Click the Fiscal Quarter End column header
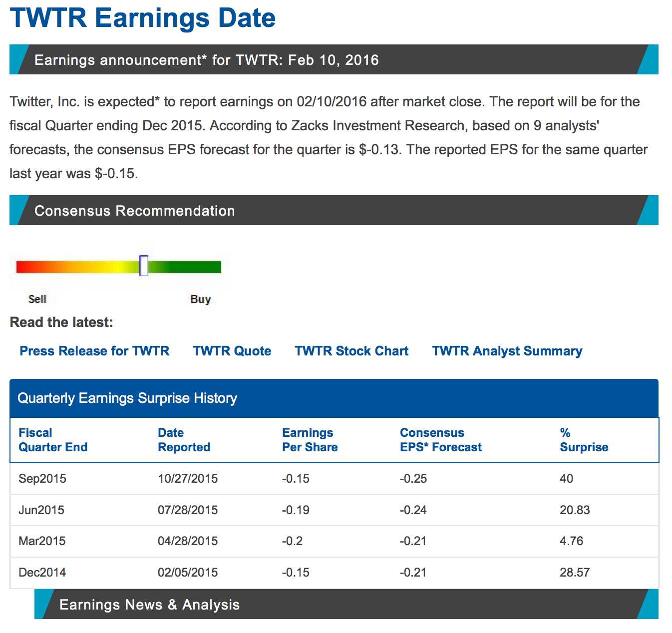 (53, 440)
